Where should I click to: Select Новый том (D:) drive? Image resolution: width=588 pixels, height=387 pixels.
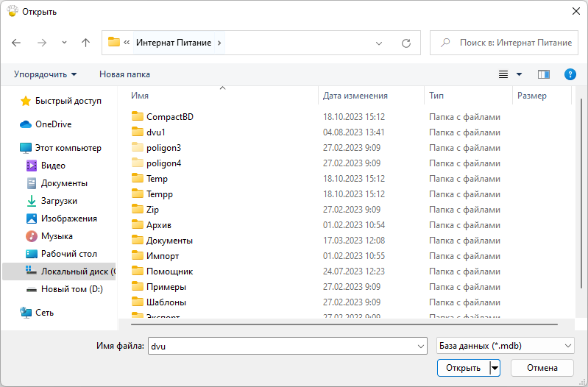coord(71,289)
